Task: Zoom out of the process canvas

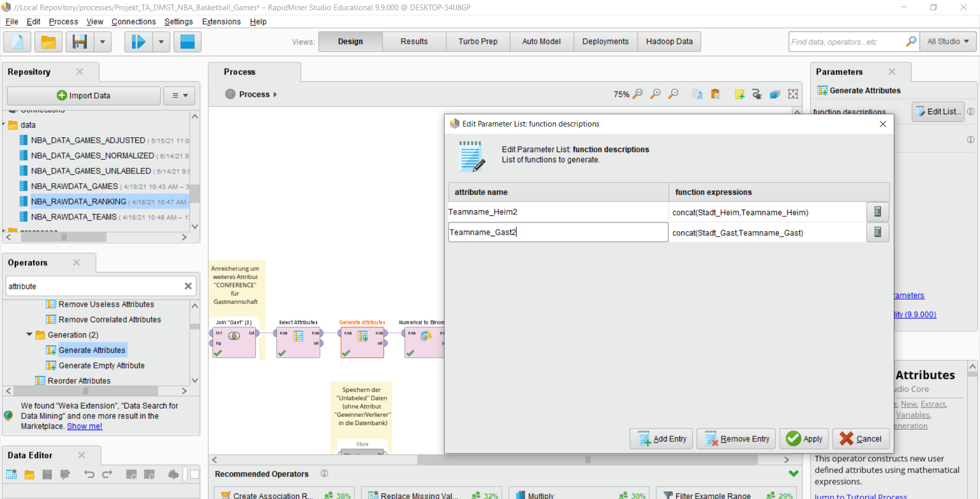Action: [x=673, y=94]
